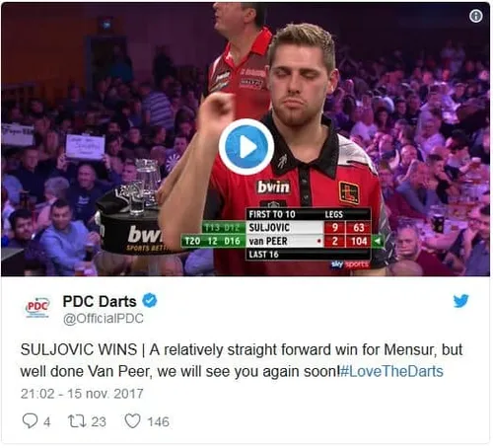The width and height of the screenshot is (493, 448).
Task: Open the PDC Darts account name
Action: 100,301
